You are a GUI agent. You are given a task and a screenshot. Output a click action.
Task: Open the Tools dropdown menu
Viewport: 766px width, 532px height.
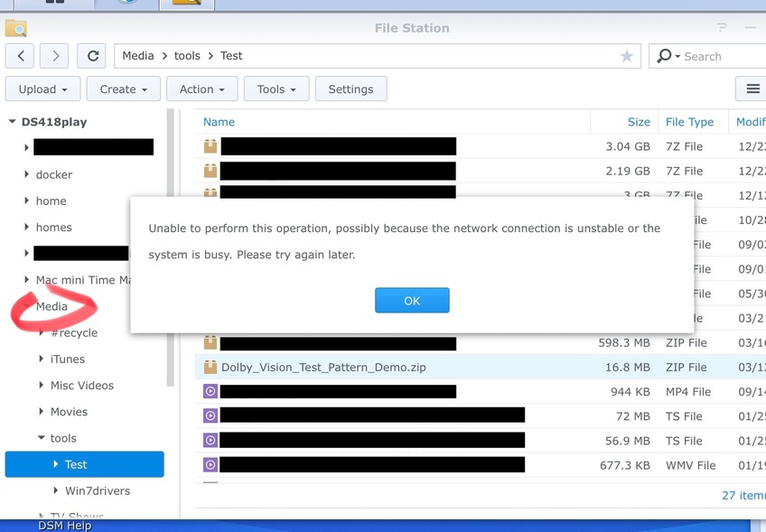point(276,89)
